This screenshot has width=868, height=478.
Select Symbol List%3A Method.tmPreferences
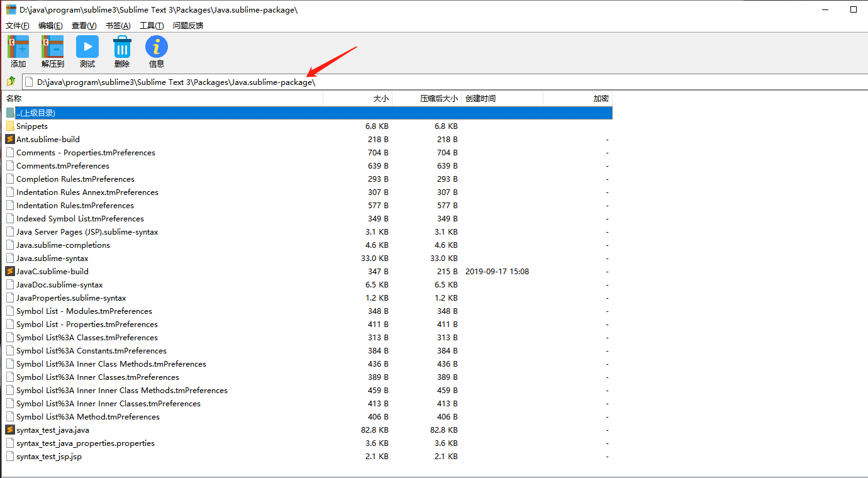88,417
